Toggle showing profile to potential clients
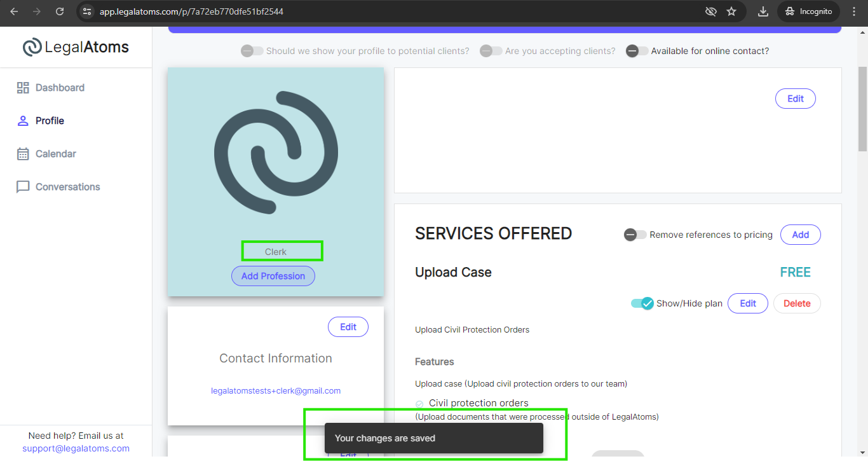 252,51
